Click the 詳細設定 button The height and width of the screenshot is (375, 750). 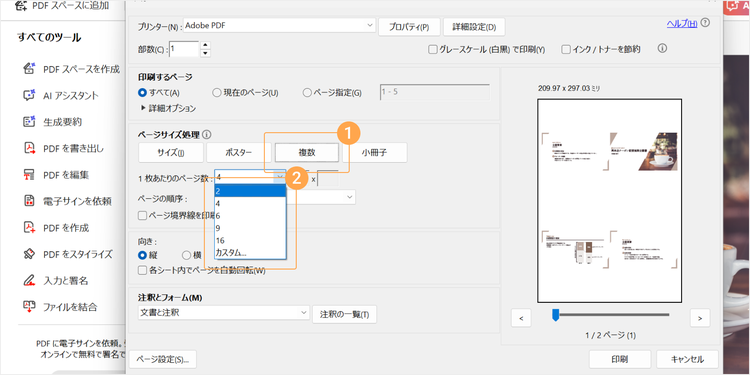[474, 27]
